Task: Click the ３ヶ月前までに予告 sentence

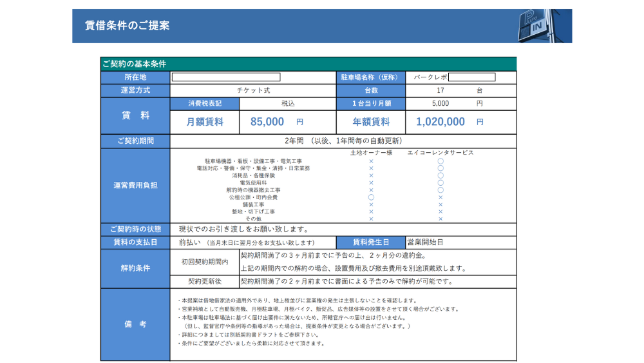Action: coord(333,255)
